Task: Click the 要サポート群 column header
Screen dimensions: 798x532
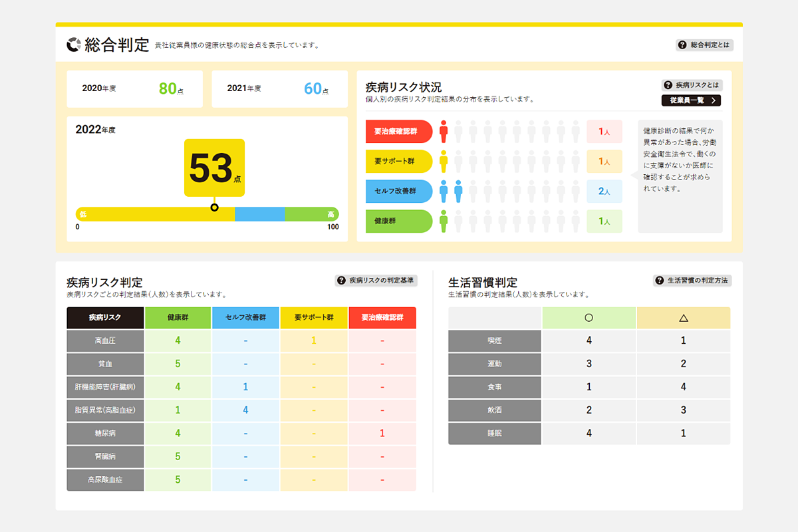Action: 314,317
